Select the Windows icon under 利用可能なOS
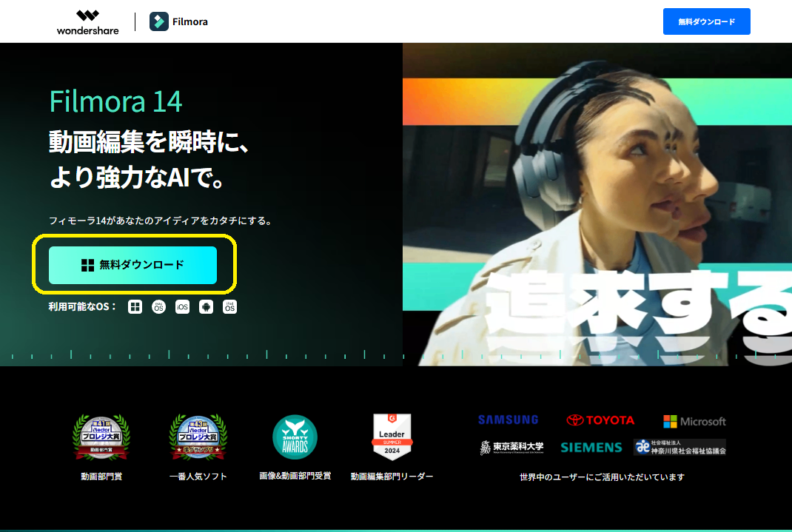Viewport: 792px width, 532px height. pos(135,307)
